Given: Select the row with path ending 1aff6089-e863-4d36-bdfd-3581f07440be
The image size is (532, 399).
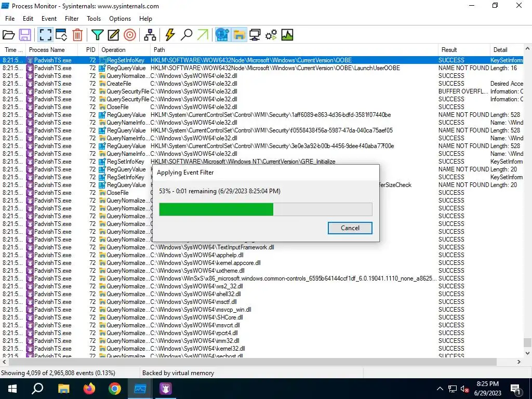Looking at the screenshot, I should point(262,115).
